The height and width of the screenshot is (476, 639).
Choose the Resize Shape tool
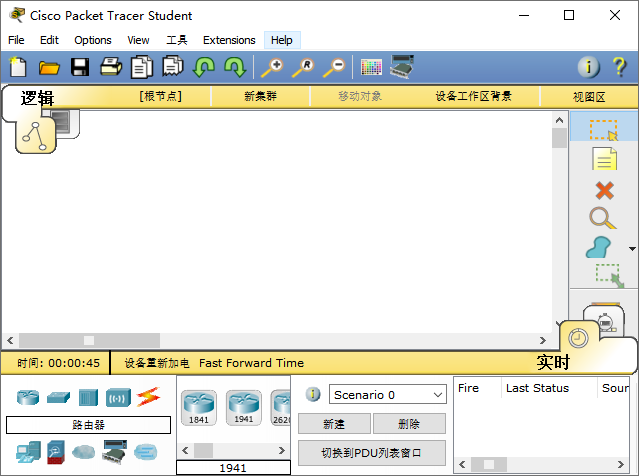pyautogui.click(x=610, y=276)
